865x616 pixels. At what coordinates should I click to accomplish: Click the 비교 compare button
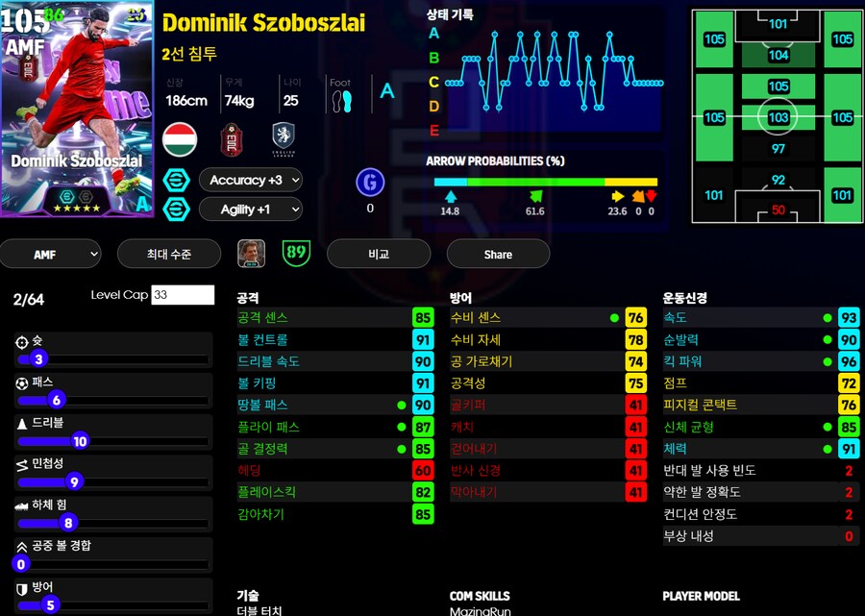click(x=379, y=254)
